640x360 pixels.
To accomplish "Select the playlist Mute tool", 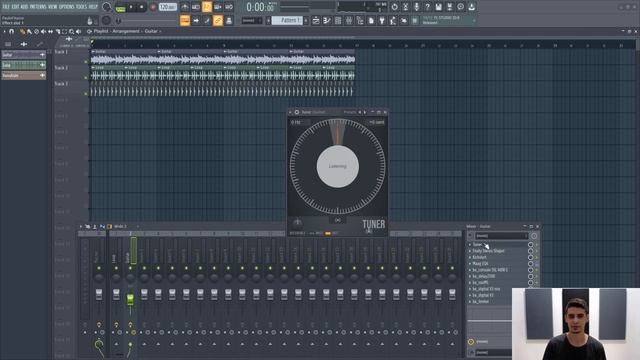I will coord(43,31).
